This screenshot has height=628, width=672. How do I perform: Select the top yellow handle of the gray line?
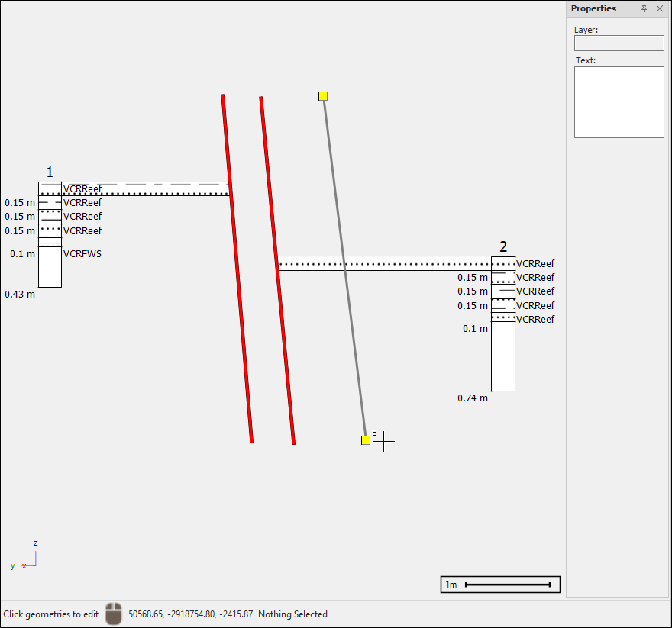323,96
